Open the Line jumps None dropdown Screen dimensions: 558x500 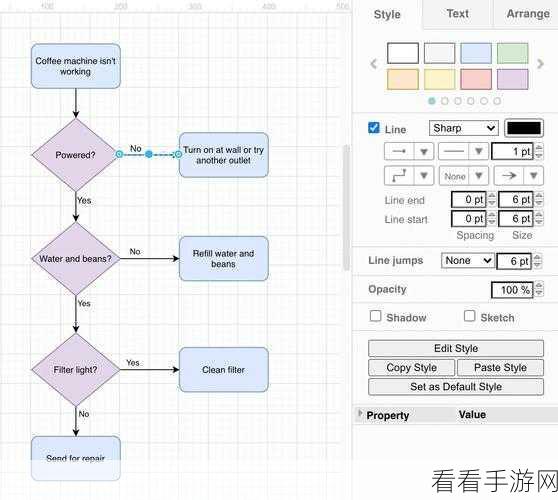[x=467, y=260]
